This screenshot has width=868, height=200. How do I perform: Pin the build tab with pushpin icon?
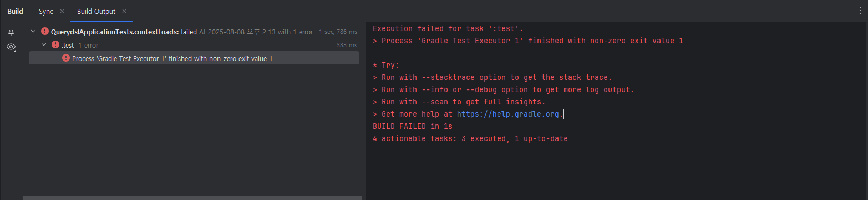click(x=11, y=32)
